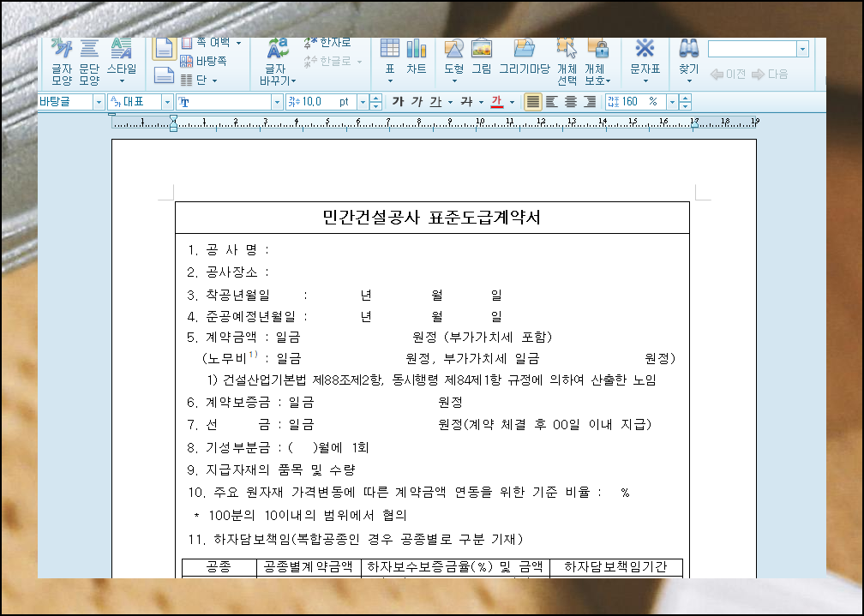Toggle right alignment
The height and width of the screenshot is (616, 864).
(590, 102)
